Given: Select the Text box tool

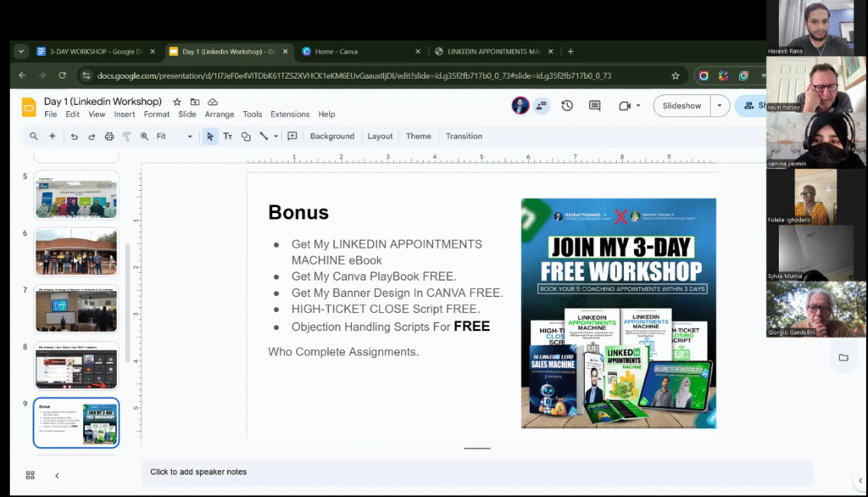Looking at the screenshot, I should (x=228, y=137).
